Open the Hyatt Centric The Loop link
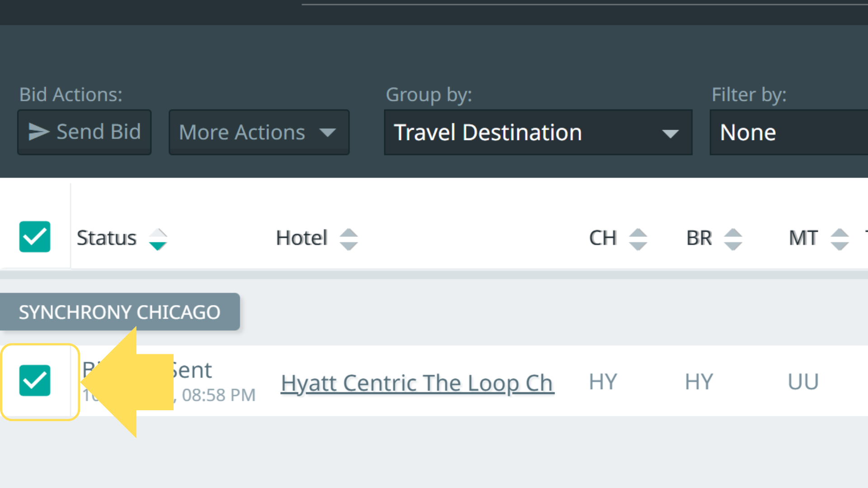Viewport: 868px width, 488px height. [417, 383]
